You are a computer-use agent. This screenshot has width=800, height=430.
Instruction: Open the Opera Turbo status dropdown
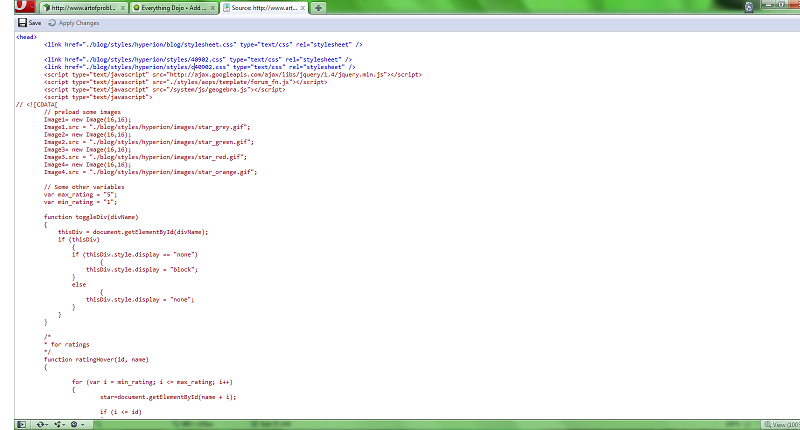(x=78, y=424)
